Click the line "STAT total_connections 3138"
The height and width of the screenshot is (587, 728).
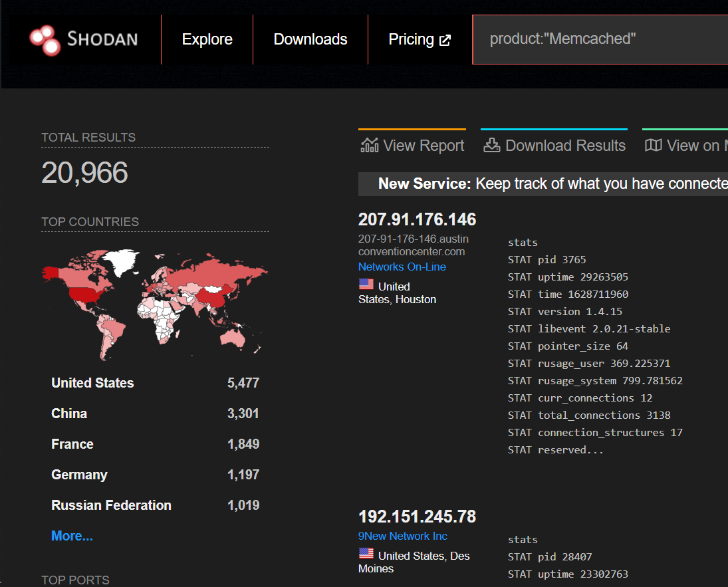pyautogui.click(x=589, y=415)
